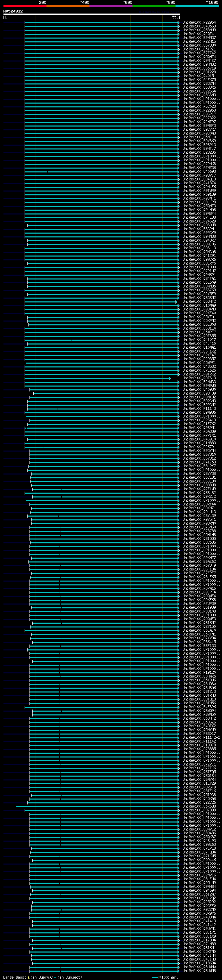Viewport: 222px width, 980px height.
Task: Click the green ~80% legend color segment
Action: click(154, 7)
